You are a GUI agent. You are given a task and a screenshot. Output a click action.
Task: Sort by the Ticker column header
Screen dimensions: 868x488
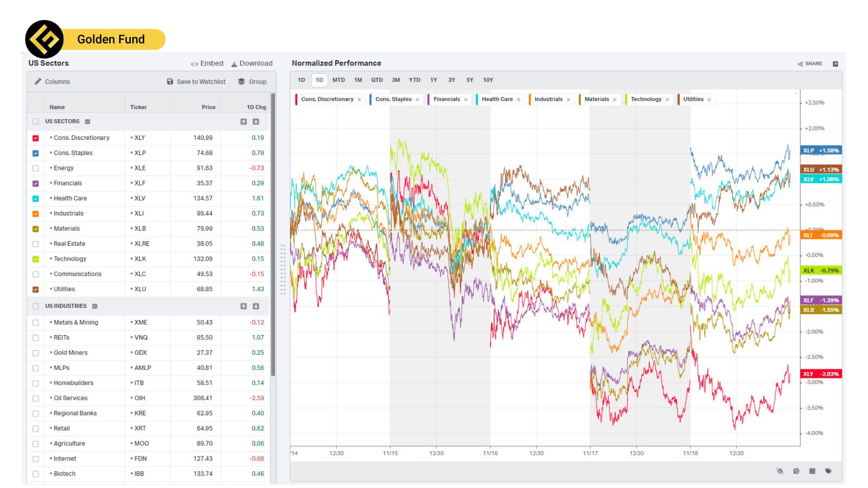(x=138, y=107)
